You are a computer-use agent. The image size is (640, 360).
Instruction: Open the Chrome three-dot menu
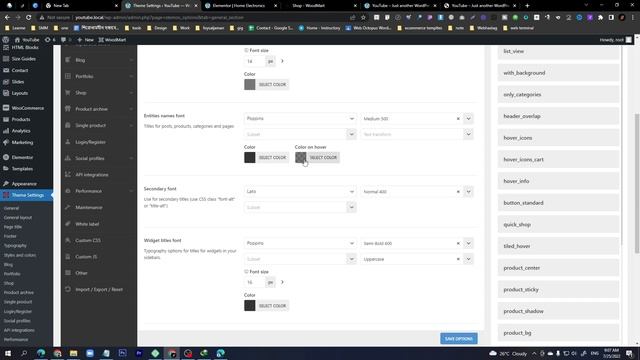pyautogui.click(x=633, y=18)
